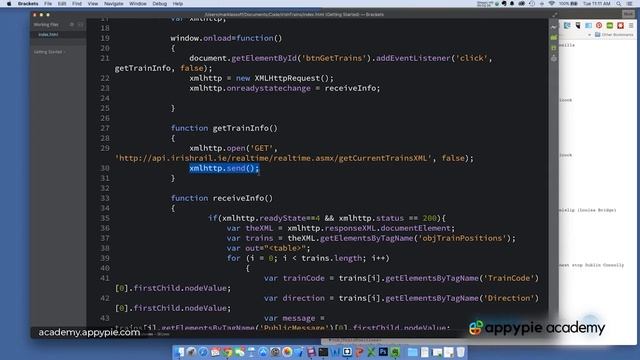
Task: Open the Extension Manager icon in Brackets
Action: tap(553, 38)
